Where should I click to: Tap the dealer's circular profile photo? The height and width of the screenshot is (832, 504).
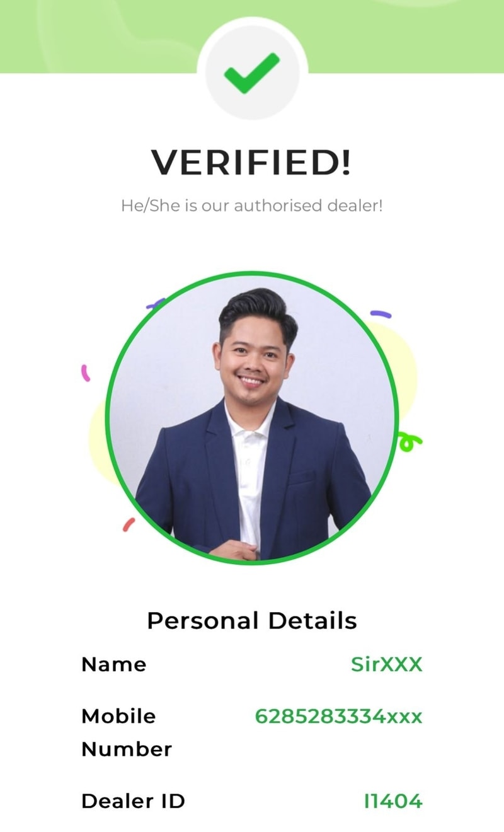[252, 419]
